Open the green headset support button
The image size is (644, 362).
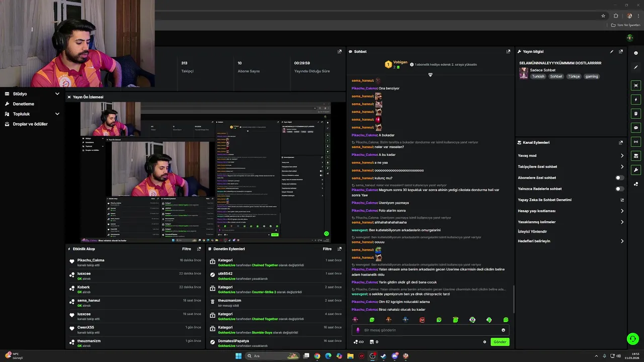point(633,339)
